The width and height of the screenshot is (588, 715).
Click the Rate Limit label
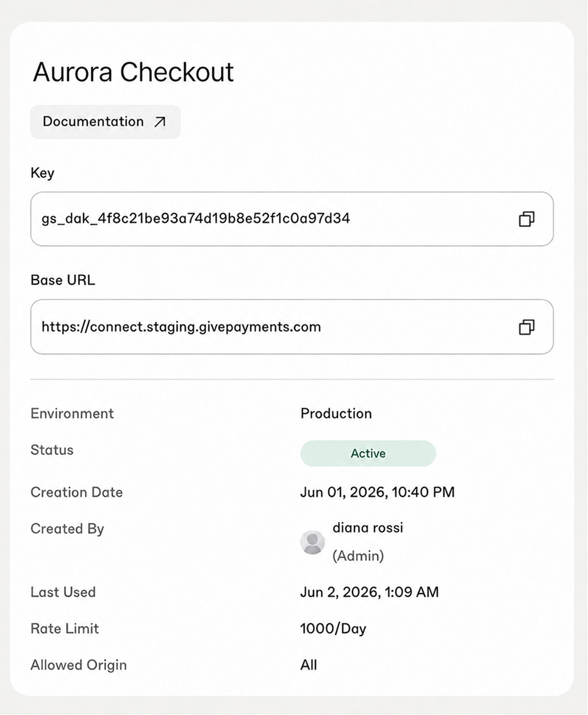pos(65,629)
